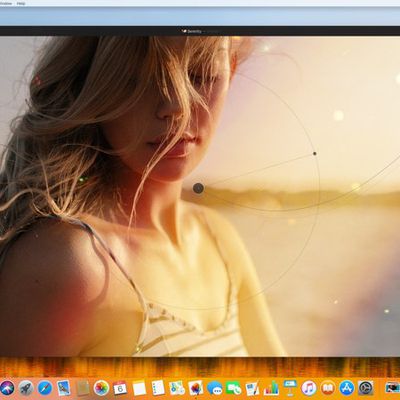Open the Help menu
Viewport: 400px width, 400px height.
tap(21, 3)
